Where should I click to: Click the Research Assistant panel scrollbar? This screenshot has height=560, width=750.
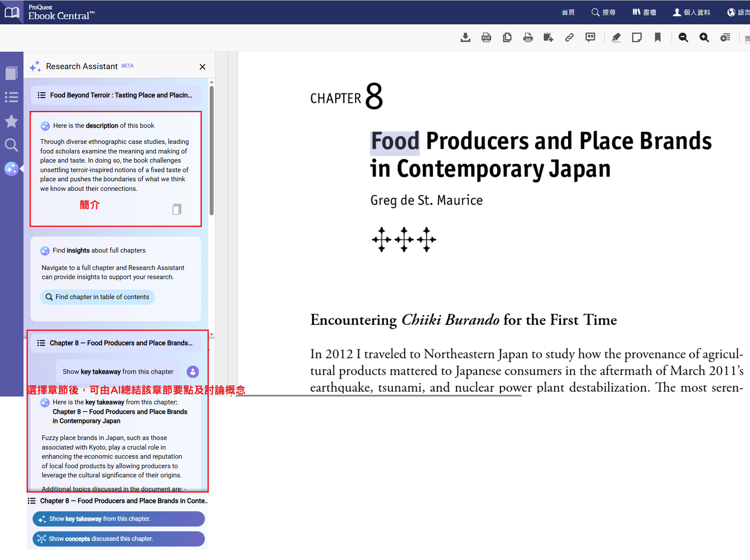(x=211, y=150)
